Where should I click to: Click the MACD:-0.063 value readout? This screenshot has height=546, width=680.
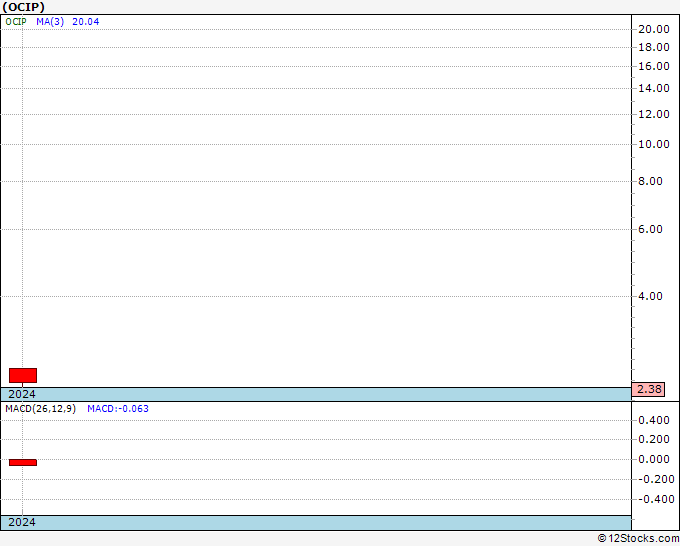118,409
